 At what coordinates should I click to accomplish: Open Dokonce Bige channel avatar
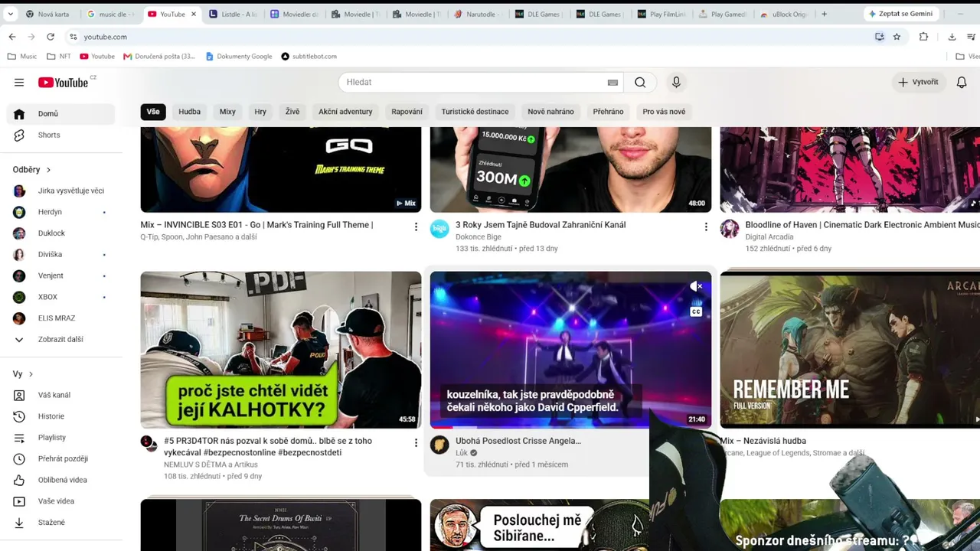[439, 229]
